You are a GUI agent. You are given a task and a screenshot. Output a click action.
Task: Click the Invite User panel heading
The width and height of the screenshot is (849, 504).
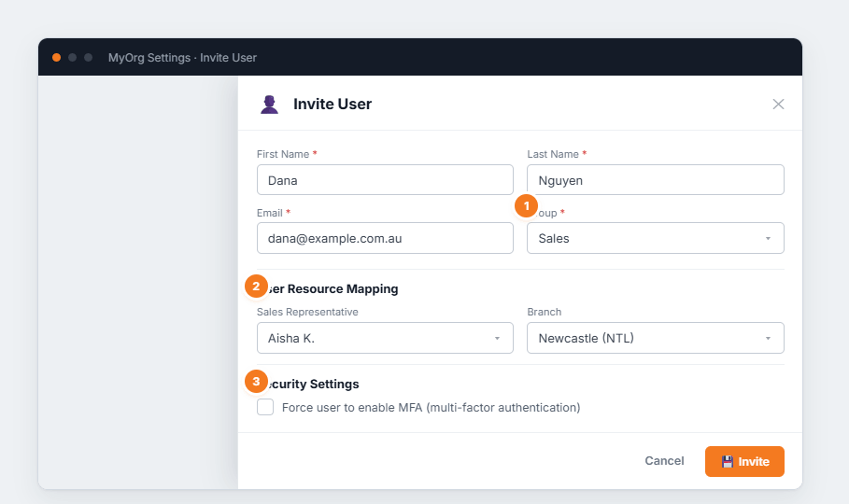(333, 104)
